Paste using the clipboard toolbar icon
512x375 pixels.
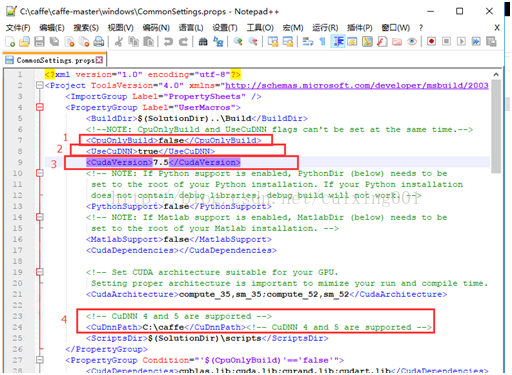click(x=148, y=42)
